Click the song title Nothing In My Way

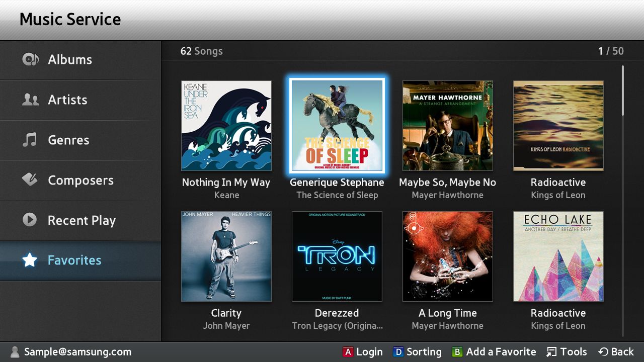pos(226,183)
